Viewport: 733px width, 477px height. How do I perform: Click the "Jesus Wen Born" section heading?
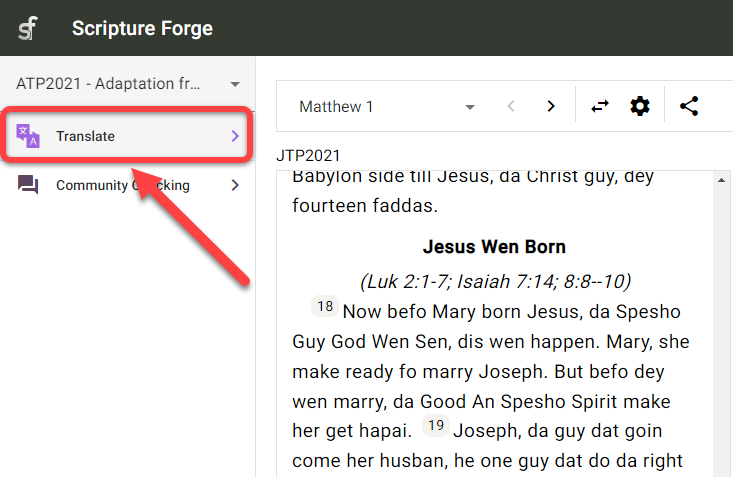click(494, 246)
